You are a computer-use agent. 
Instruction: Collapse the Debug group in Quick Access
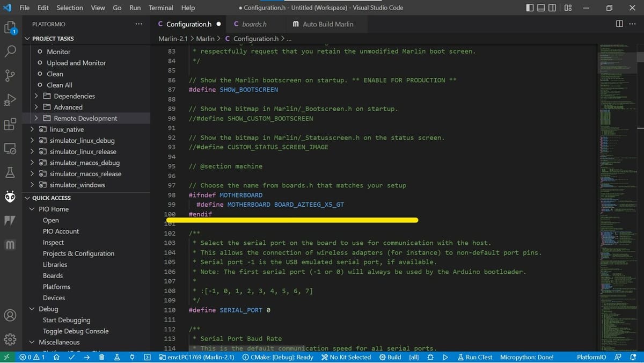click(32, 309)
